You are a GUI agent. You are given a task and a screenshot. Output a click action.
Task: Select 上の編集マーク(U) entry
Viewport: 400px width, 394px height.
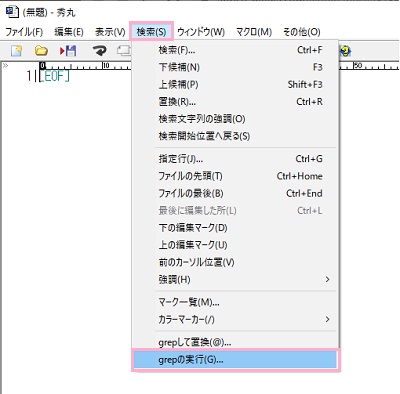click(235, 245)
